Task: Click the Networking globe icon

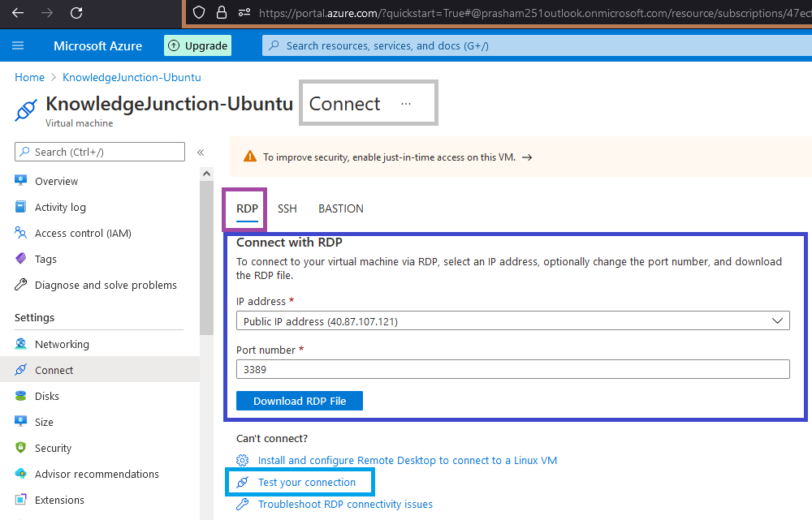Action: coord(21,344)
